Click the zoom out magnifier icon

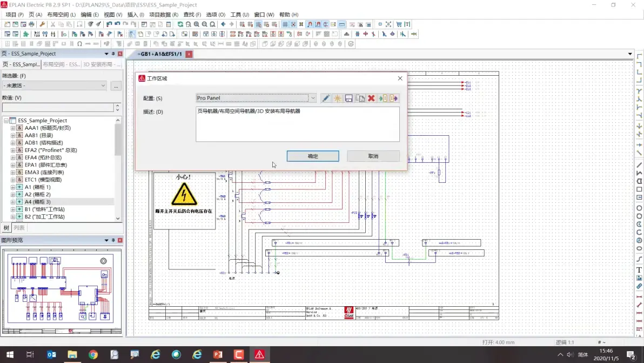pos(205,24)
